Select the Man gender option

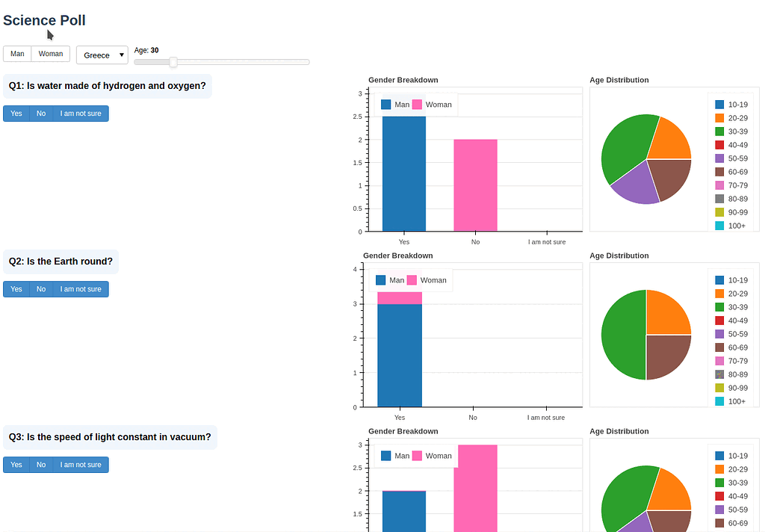(16, 53)
